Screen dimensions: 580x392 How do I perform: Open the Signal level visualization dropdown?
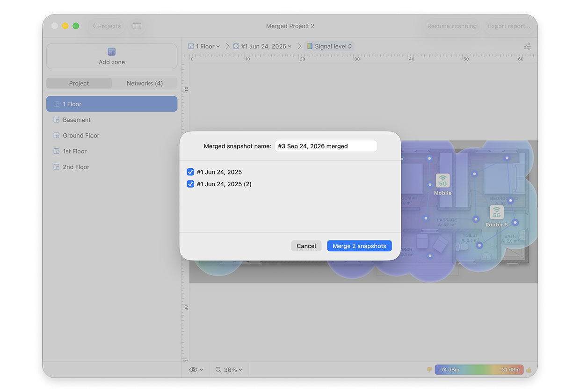click(329, 46)
